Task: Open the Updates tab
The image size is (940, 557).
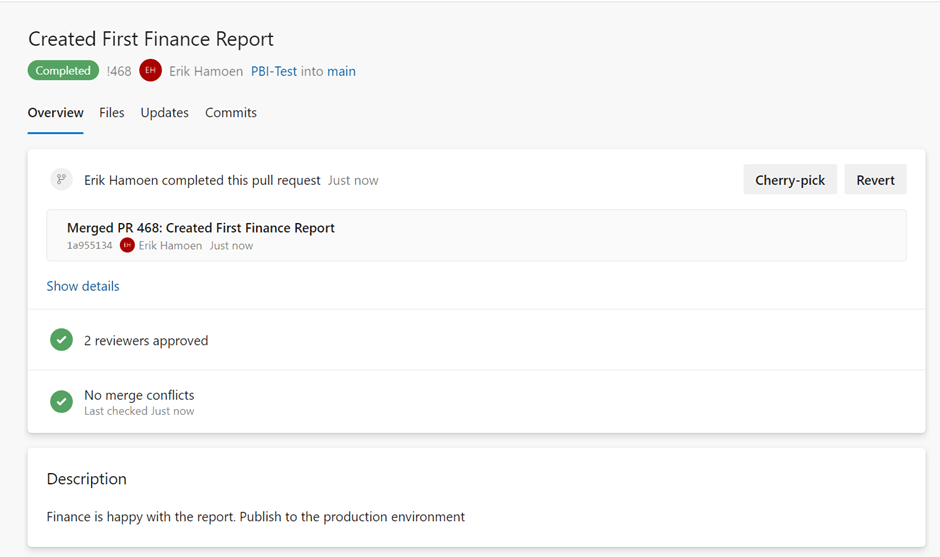Action: 164,113
